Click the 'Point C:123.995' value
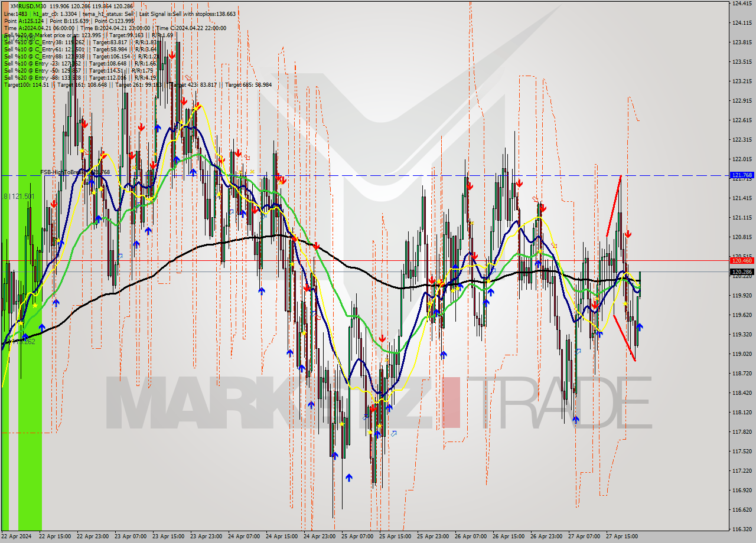The width and height of the screenshot is (756, 543). click(114, 21)
